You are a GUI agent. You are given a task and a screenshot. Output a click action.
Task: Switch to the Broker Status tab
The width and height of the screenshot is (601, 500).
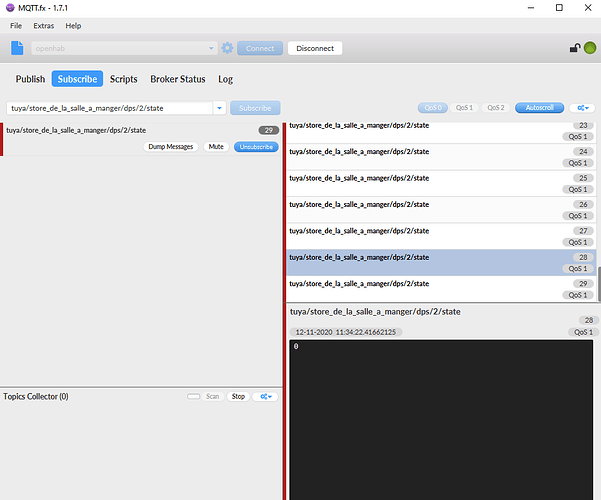pos(177,79)
